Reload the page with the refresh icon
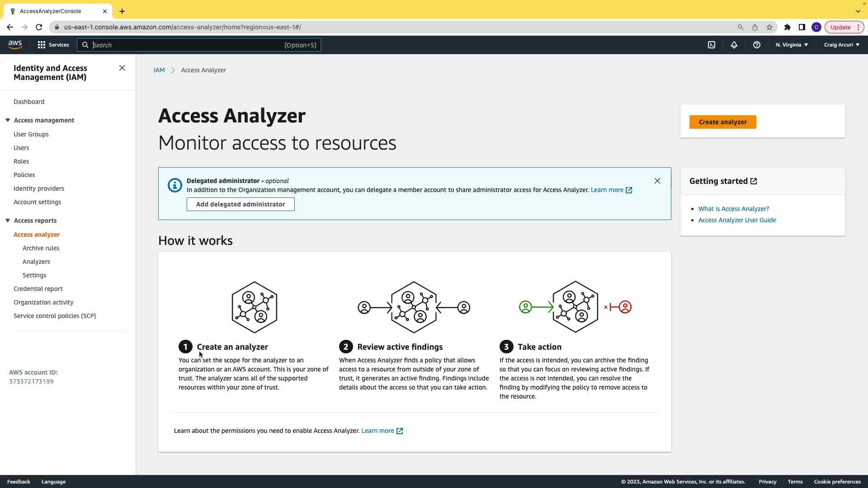The height and width of the screenshot is (488, 868). coord(39,27)
